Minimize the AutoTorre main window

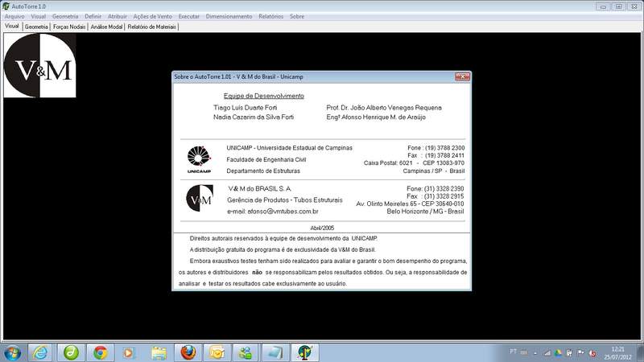click(x=603, y=6)
